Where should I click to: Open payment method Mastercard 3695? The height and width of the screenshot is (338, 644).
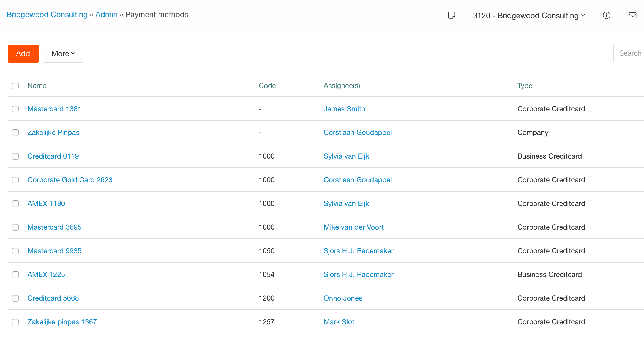pyautogui.click(x=54, y=227)
